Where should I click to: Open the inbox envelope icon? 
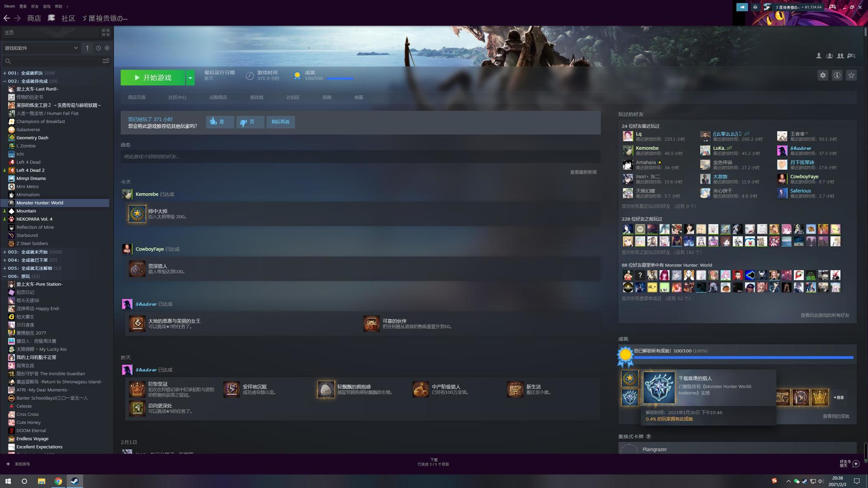click(x=755, y=7)
